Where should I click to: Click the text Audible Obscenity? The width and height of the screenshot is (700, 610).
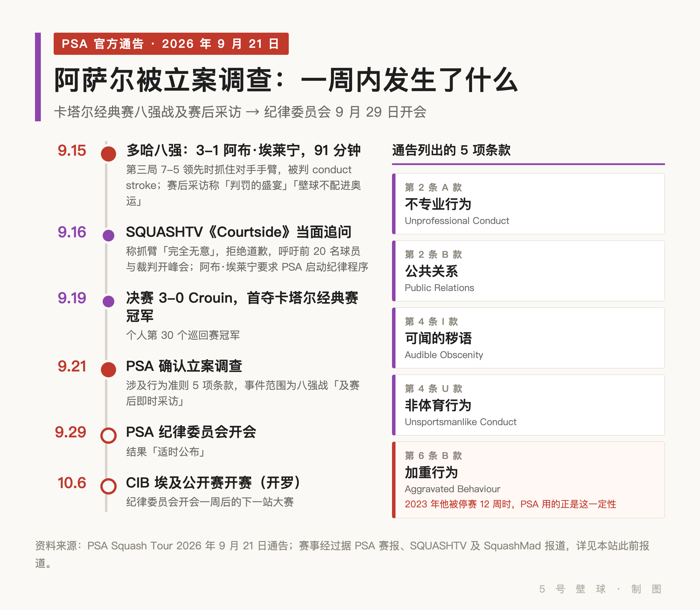444,355
